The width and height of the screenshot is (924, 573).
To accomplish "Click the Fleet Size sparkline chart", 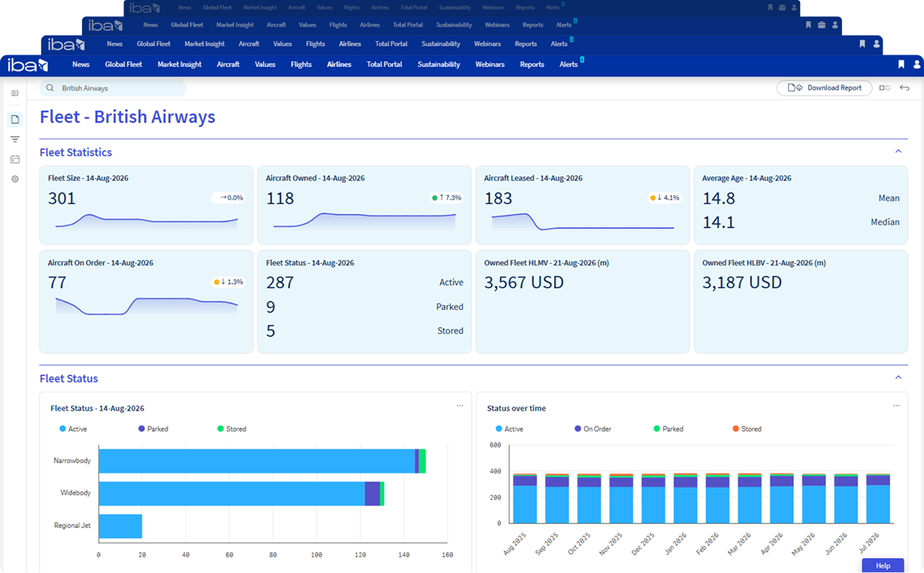I will click(x=146, y=221).
